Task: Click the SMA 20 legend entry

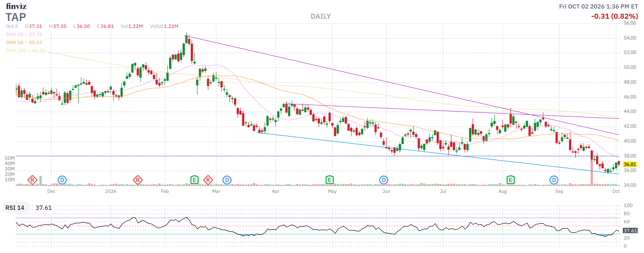Action: pyautogui.click(x=24, y=34)
